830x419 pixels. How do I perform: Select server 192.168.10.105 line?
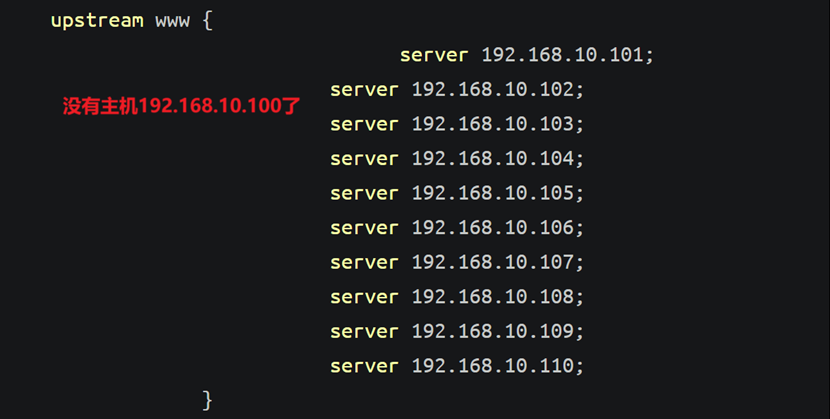pyautogui.click(x=457, y=193)
